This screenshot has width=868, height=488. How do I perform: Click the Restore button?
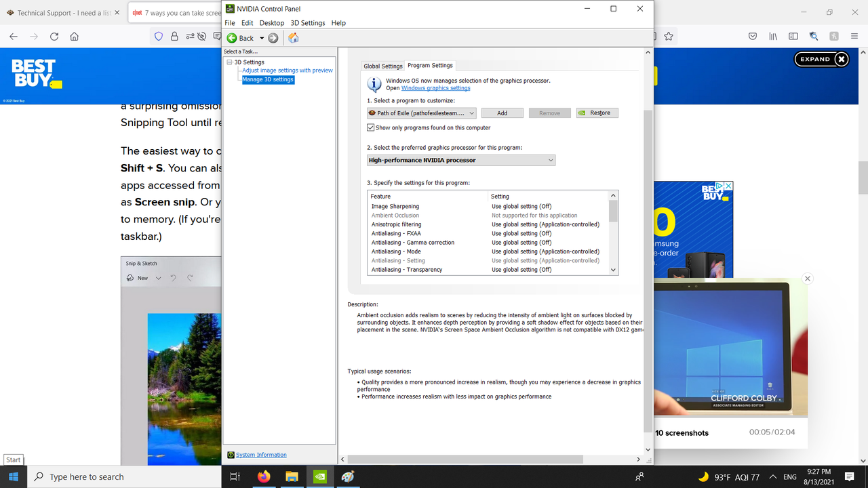(597, 113)
